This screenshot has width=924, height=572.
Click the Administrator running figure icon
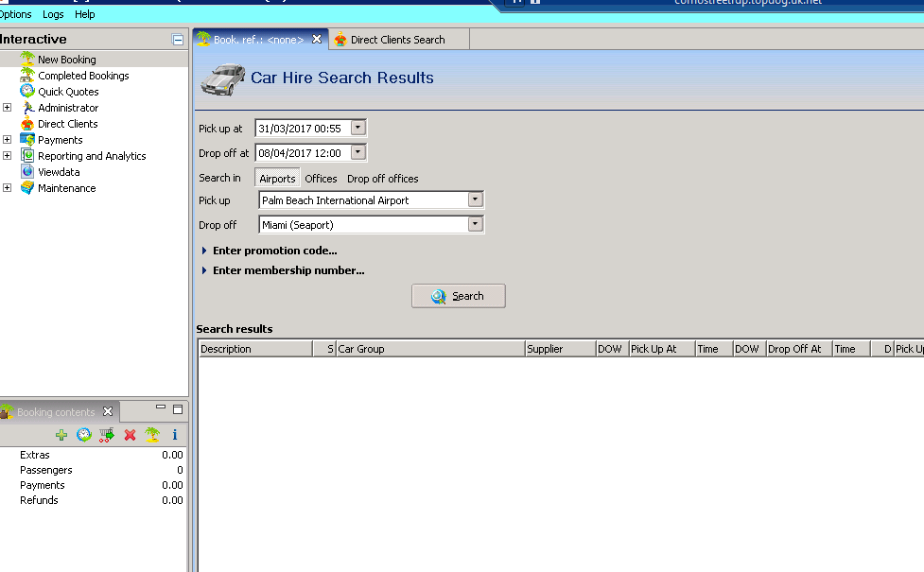coord(27,107)
